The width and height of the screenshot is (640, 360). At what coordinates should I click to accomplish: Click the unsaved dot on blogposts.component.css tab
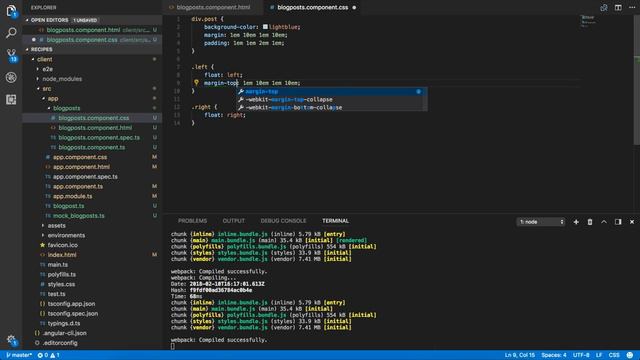(354, 7)
